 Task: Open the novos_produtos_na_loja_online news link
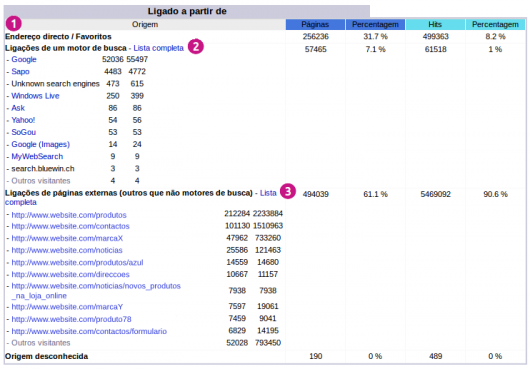coord(96,291)
